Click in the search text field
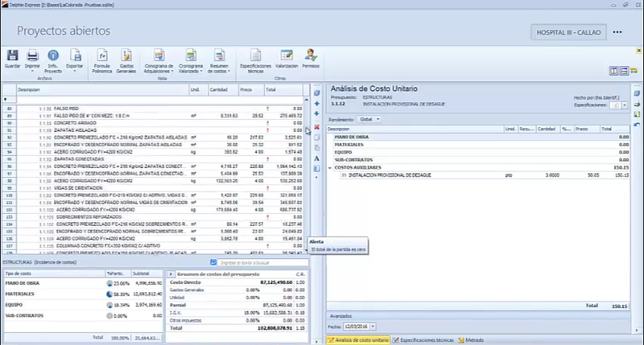Viewport: 644px width, 345px height. [x=263, y=262]
